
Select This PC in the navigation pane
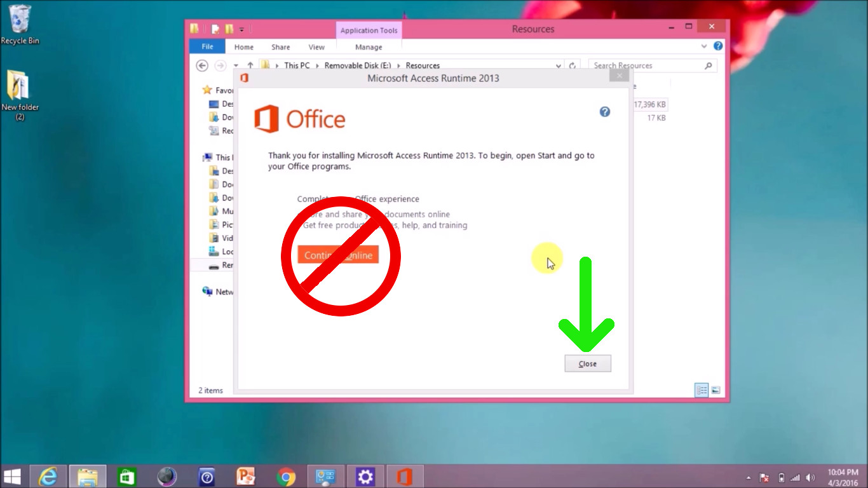point(218,157)
